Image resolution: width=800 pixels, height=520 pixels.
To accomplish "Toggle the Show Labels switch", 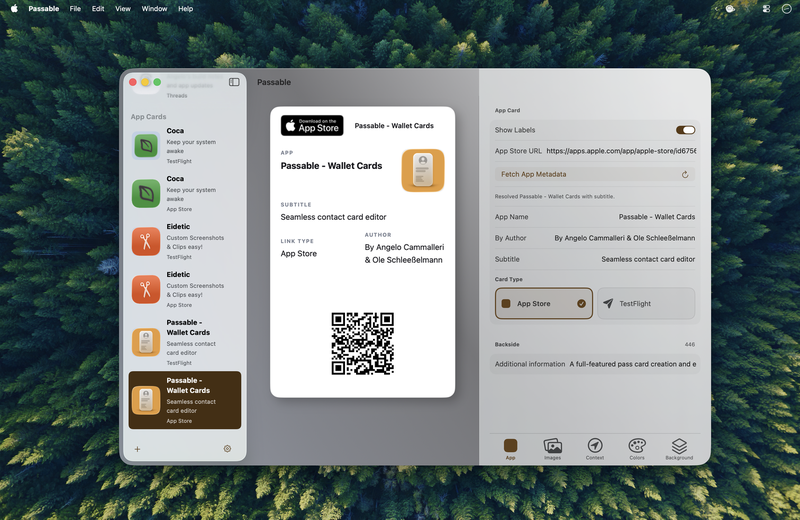I will [685, 130].
